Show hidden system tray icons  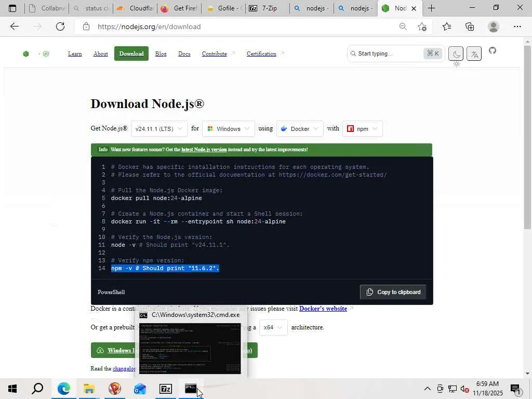pos(428,389)
